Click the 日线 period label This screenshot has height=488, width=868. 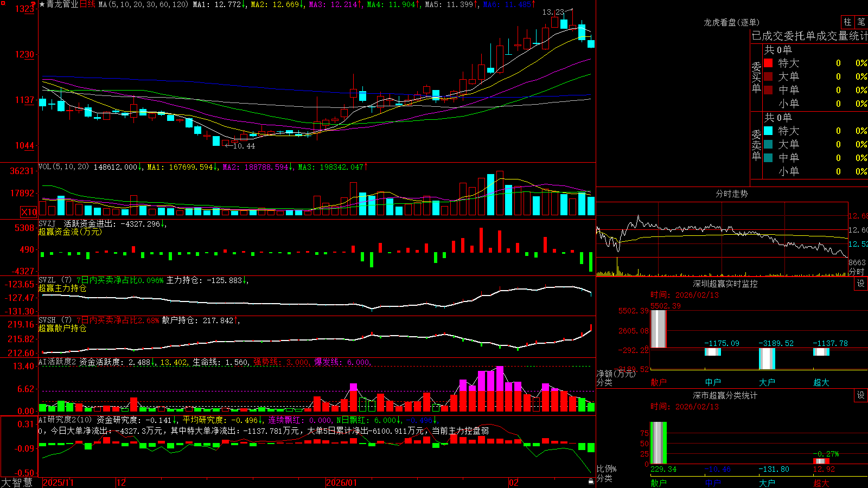(x=87, y=4)
